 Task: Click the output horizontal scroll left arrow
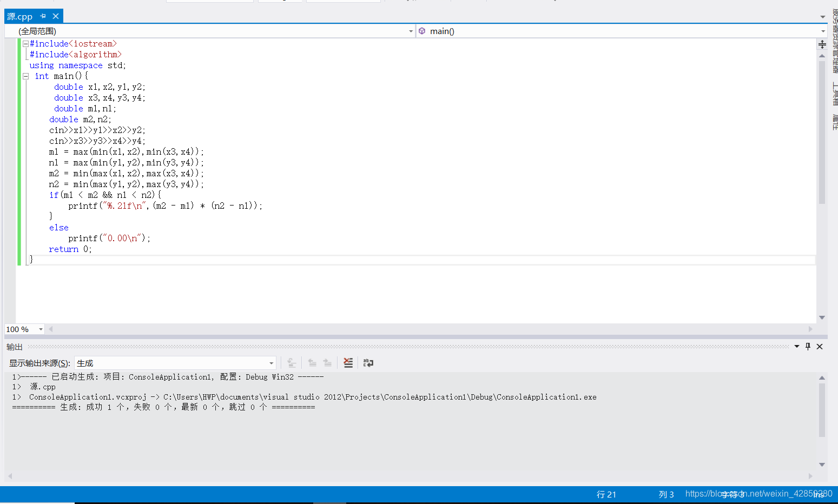coord(10,476)
